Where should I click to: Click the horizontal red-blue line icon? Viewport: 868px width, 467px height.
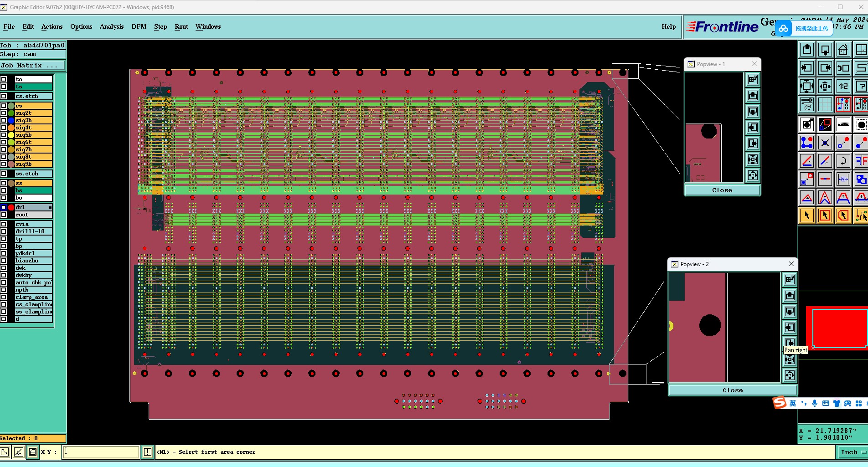[825, 179]
